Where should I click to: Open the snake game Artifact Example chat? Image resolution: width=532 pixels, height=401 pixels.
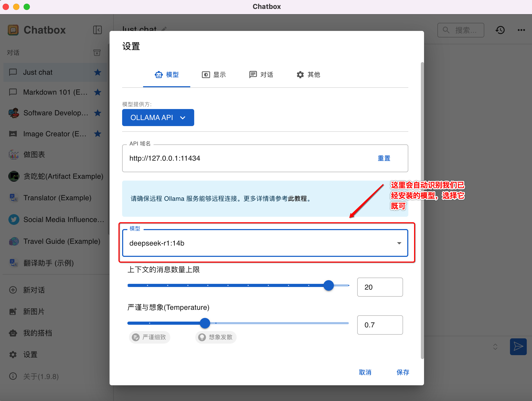point(63,176)
